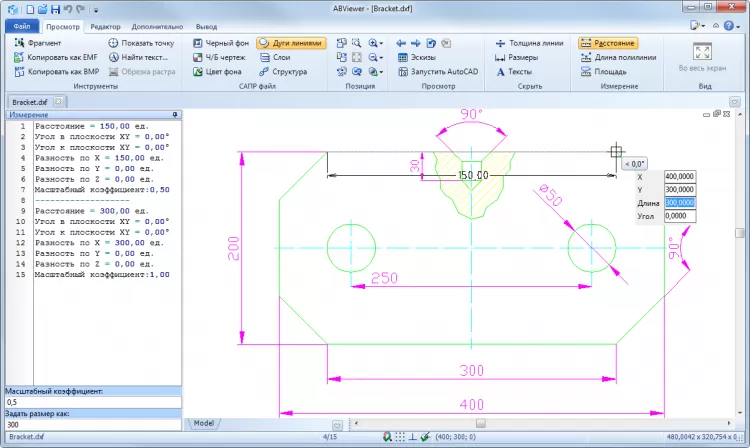This screenshot has height=448, width=750.
Task: Select the Расстояние measuring tool
Action: tap(608, 43)
